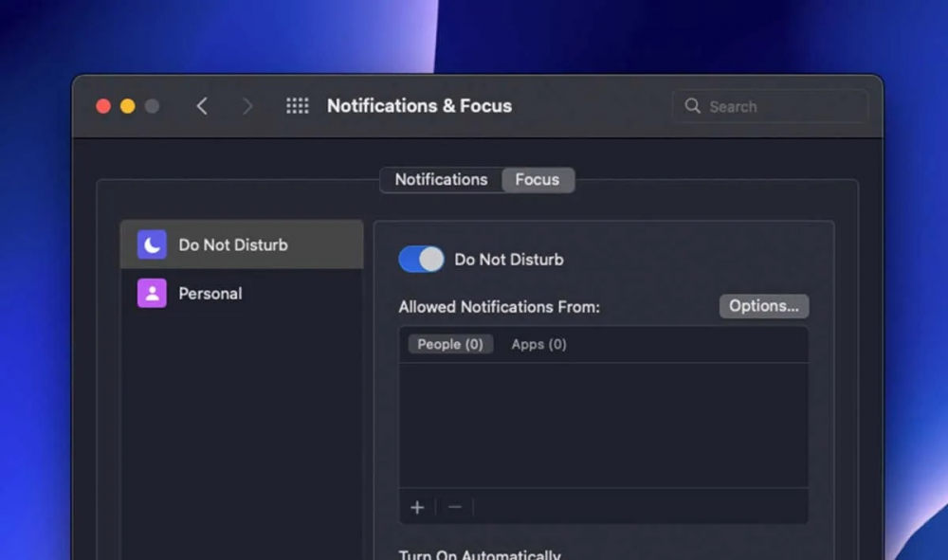Viewport: 948px width, 560px height.
Task: Click the gray full-screen window button
Action: pyautogui.click(x=152, y=106)
